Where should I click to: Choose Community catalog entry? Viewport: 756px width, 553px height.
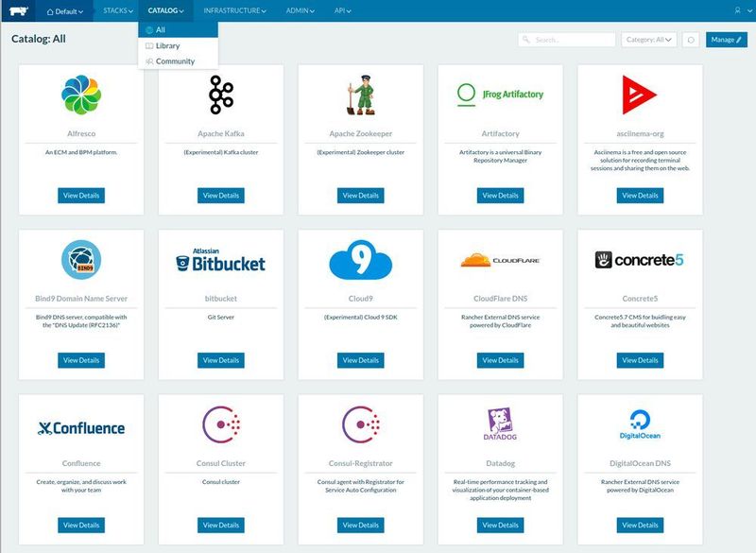tap(178, 61)
